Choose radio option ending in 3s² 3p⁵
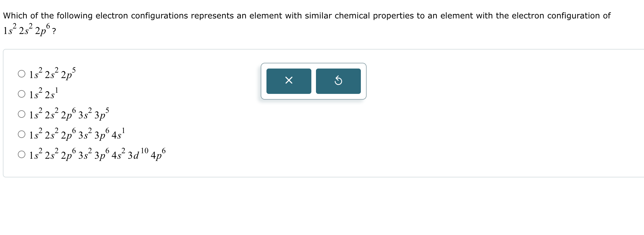 pos(22,114)
